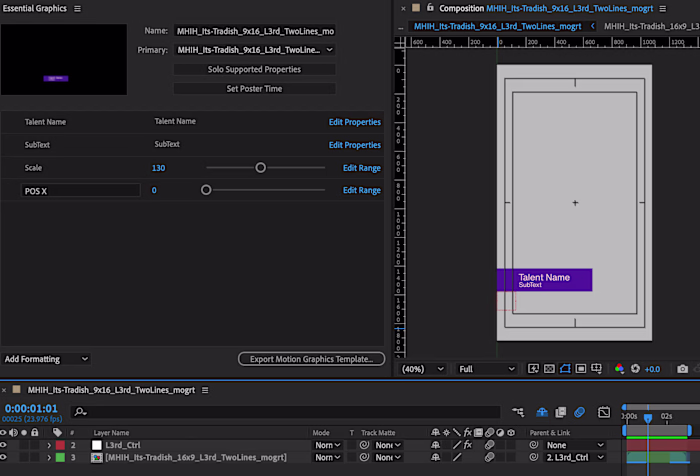Click the timeline layer search icon

[x=80, y=412]
